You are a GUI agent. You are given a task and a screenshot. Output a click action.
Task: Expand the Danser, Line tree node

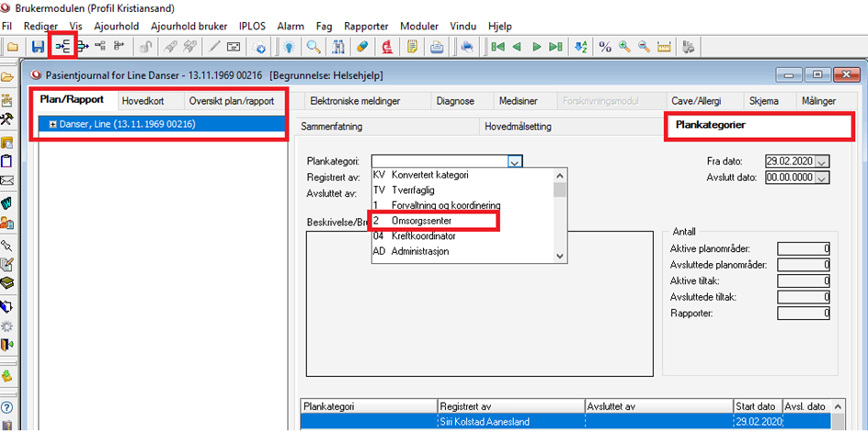coord(53,124)
